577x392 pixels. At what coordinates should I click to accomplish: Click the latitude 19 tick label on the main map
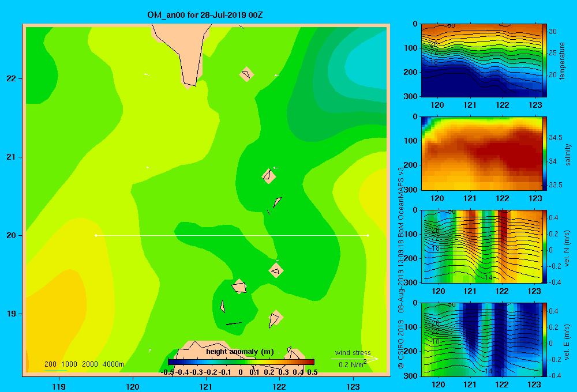(11, 314)
